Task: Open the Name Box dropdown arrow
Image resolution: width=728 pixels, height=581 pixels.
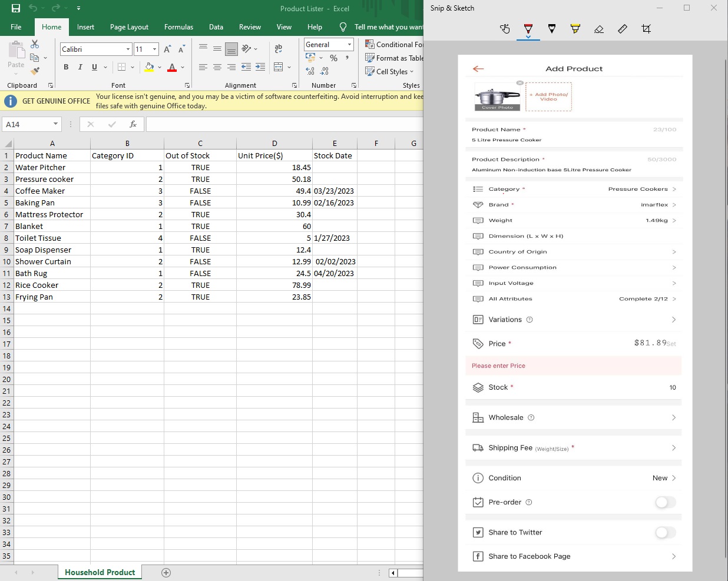Action: pyautogui.click(x=56, y=124)
